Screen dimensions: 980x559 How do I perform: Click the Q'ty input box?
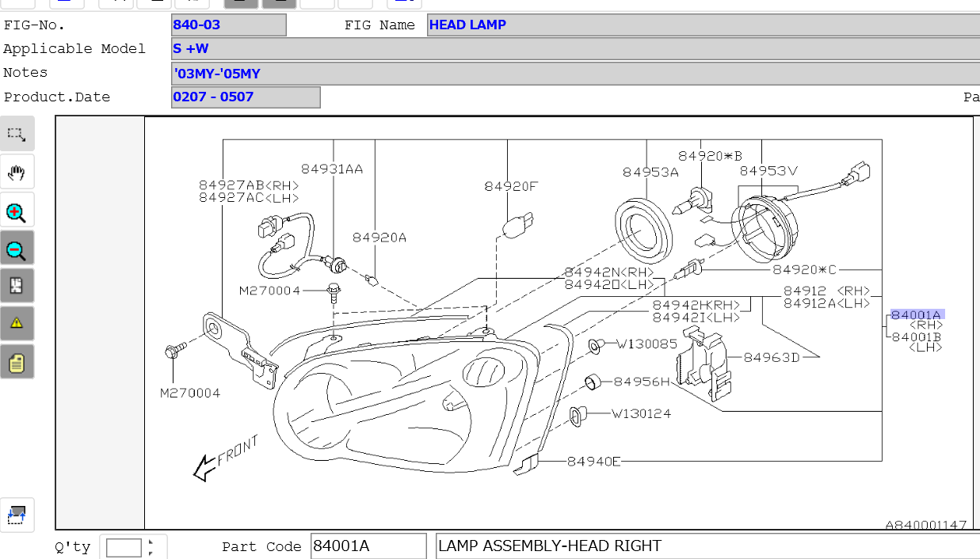coord(124,547)
